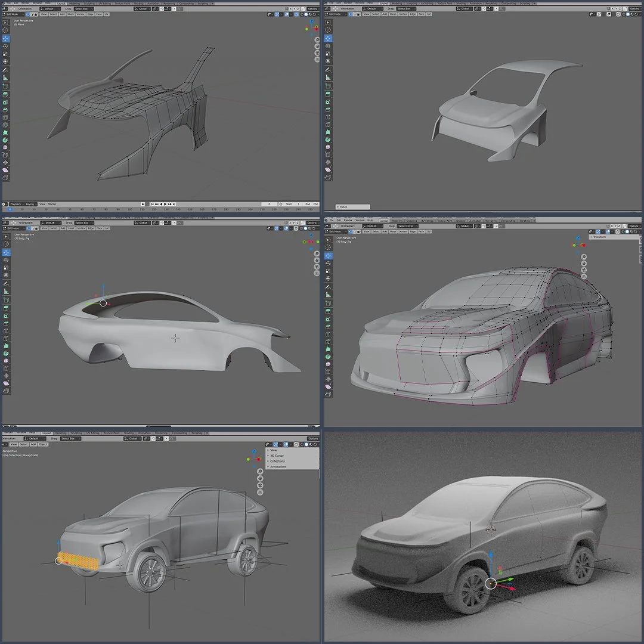This screenshot has width=644, height=644.
Task: Click the End frame field showing 250
Action: (312, 204)
